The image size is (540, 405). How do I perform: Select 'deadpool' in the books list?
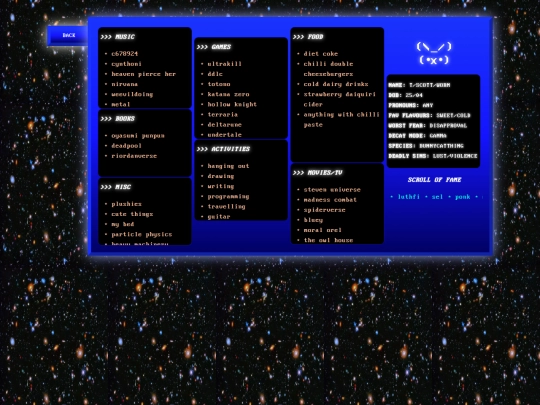(x=126, y=146)
